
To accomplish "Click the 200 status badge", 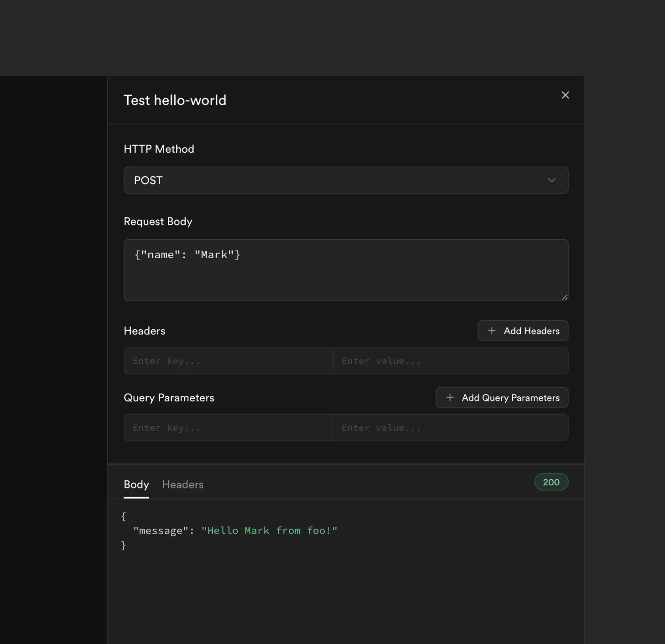I will pyautogui.click(x=551, y=482).
